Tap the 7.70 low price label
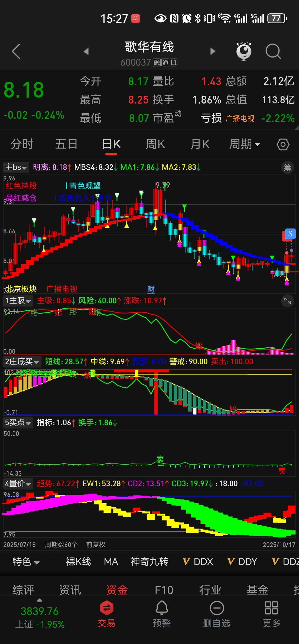The image size is (299, 644). click(x=280, y=275)
